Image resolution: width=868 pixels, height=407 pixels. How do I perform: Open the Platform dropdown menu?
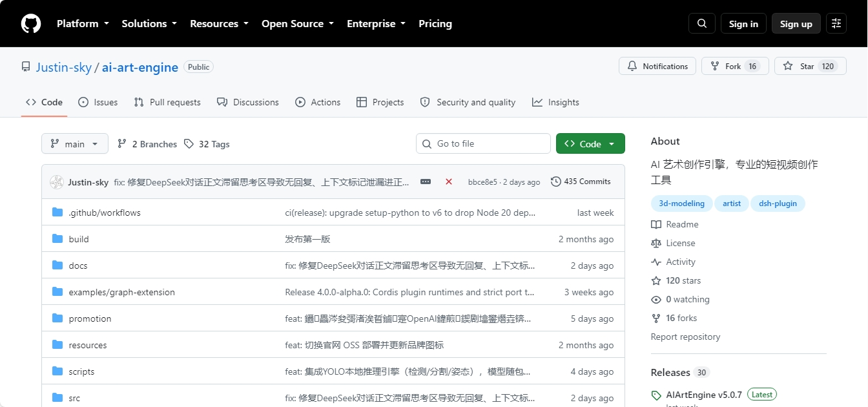point(82,24)
